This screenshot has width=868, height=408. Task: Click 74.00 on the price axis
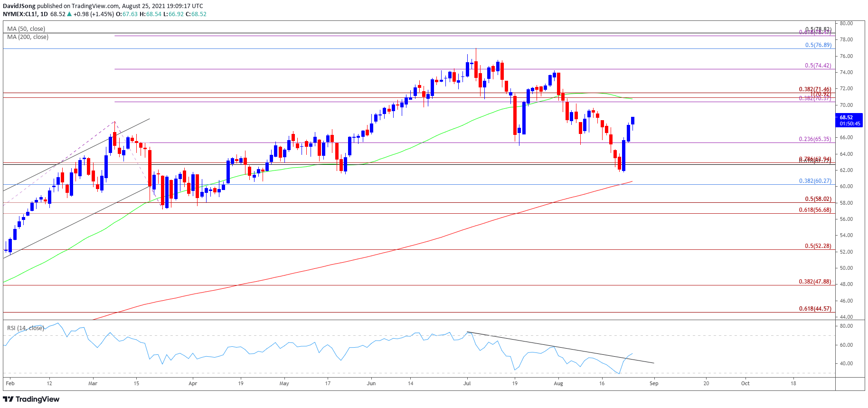(846, 72)
